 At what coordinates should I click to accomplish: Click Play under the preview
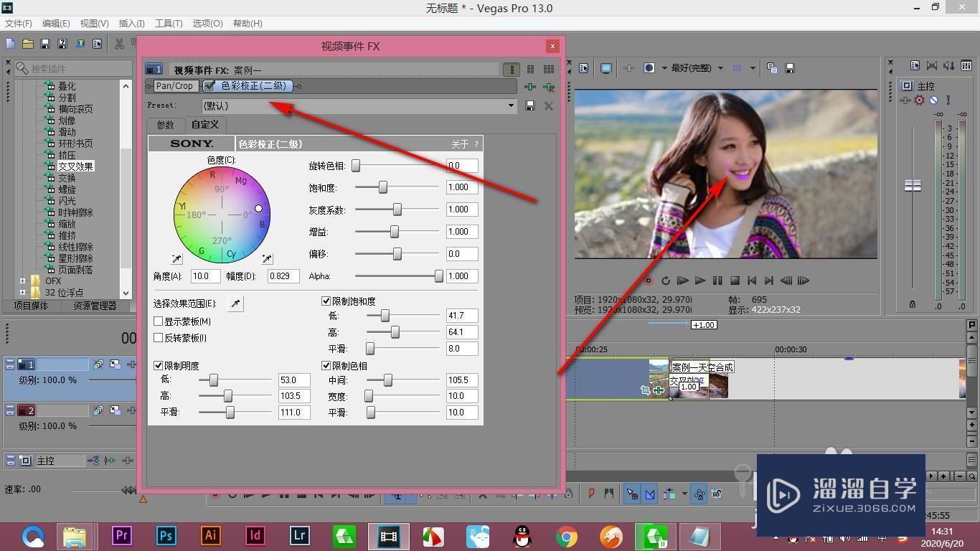(700, 281)
